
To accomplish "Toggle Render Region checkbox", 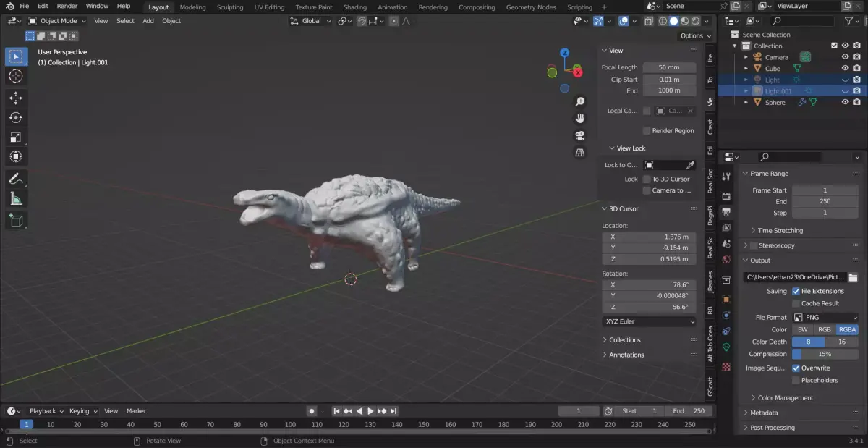I will (x=647, y=130).
